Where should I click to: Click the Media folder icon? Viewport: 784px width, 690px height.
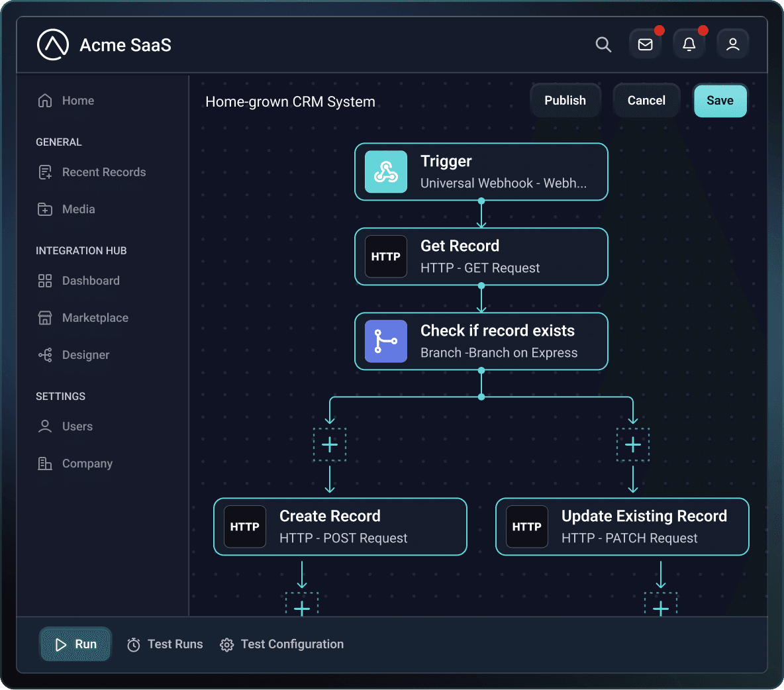pyautogui.click(x=45, y=209)
